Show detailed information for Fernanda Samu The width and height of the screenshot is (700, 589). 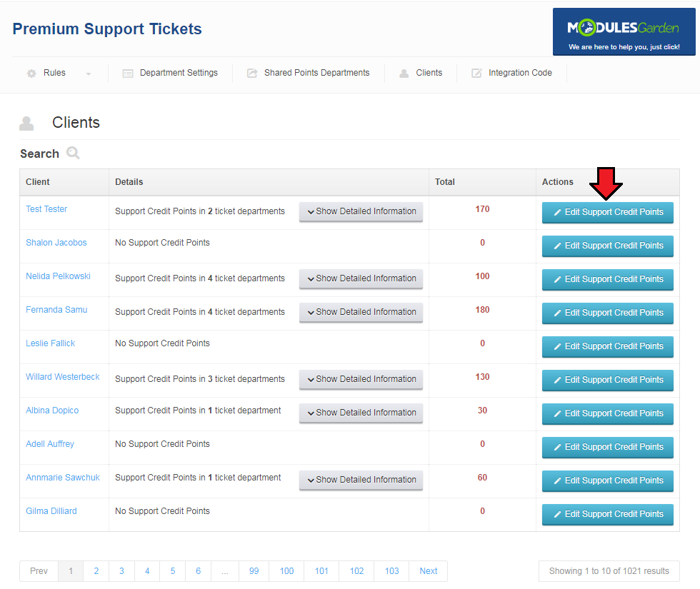tap(361, 312)
